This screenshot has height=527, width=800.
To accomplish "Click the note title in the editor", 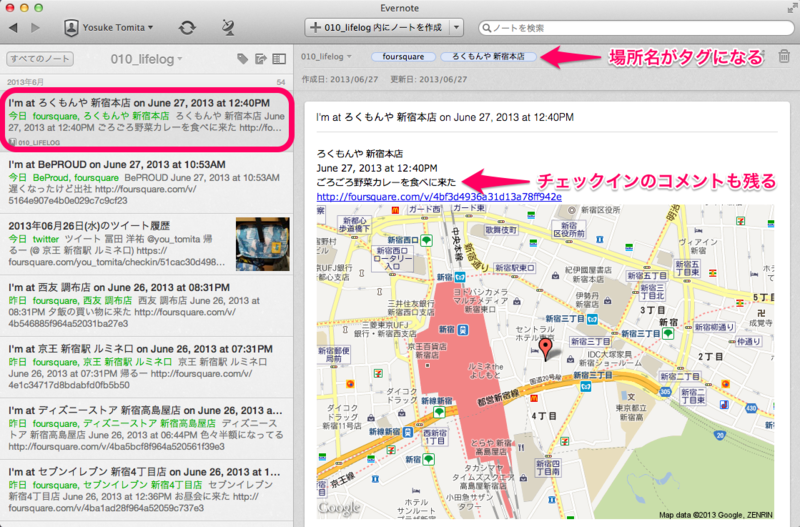I will [x=445, y=117].
